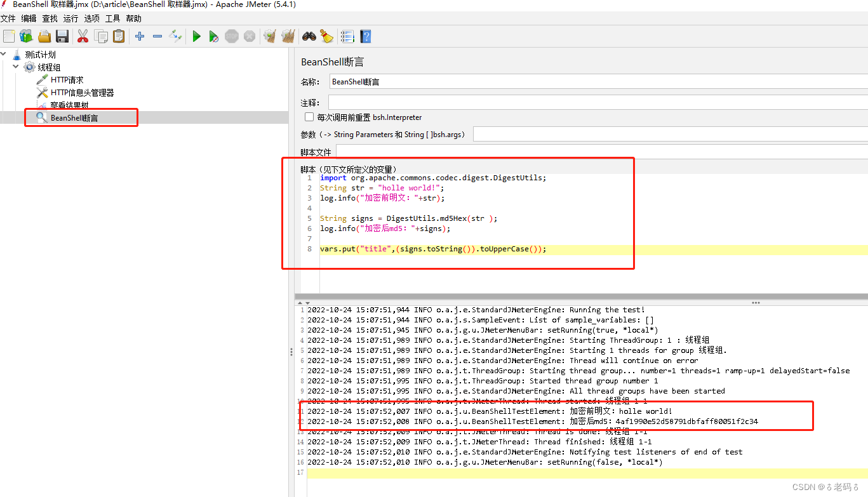Click inside the 名称 input field
Image resolution: width=868 pixels, height=497 pixels.
[444, 81]
